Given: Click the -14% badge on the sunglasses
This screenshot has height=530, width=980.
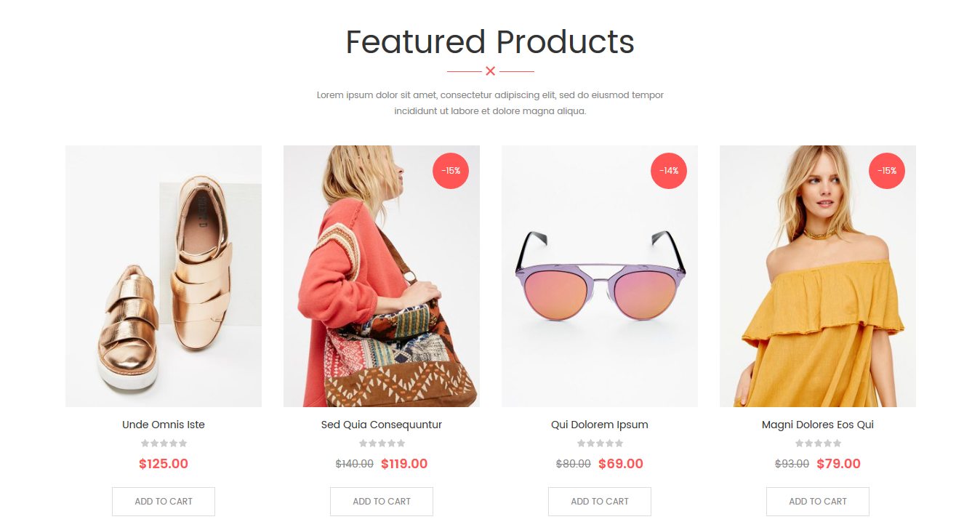Looking at the screenshot, I should (x=669, y=171).
